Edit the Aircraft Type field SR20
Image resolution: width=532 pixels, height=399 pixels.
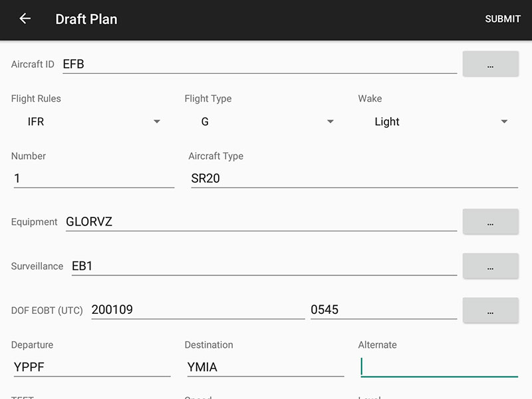point(354,178)
